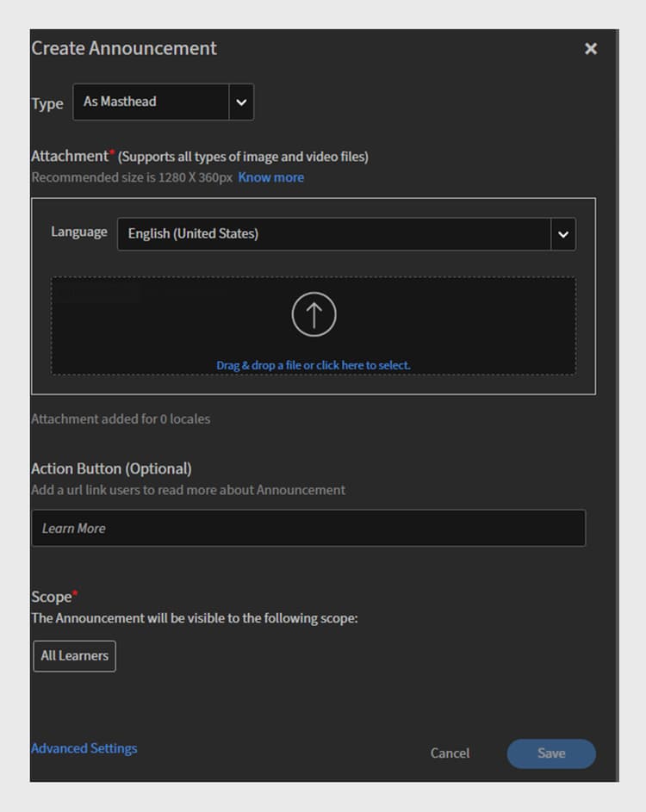Viewport: 646px width, 812px height.
Task: Open the Know more link
Action: pos(271,177)
